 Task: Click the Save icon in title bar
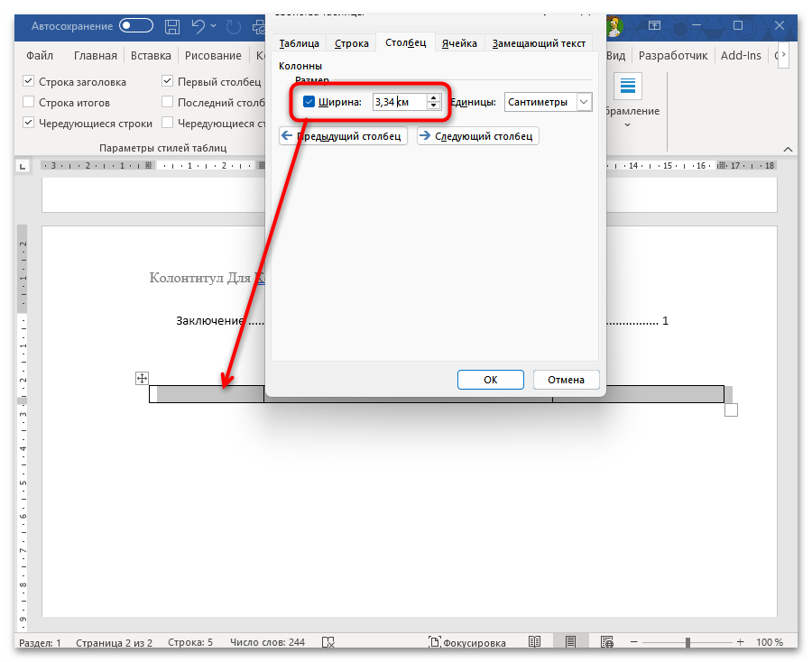[172, 26]
